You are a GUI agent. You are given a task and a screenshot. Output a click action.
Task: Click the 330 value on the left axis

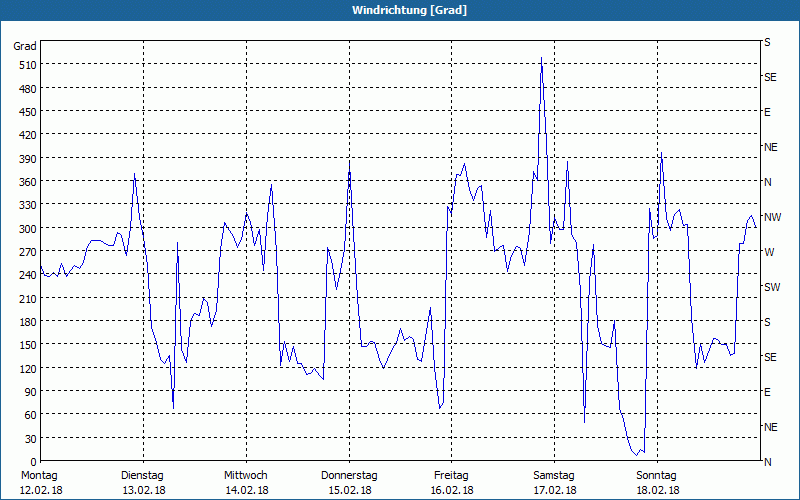[x=28, y=205]
